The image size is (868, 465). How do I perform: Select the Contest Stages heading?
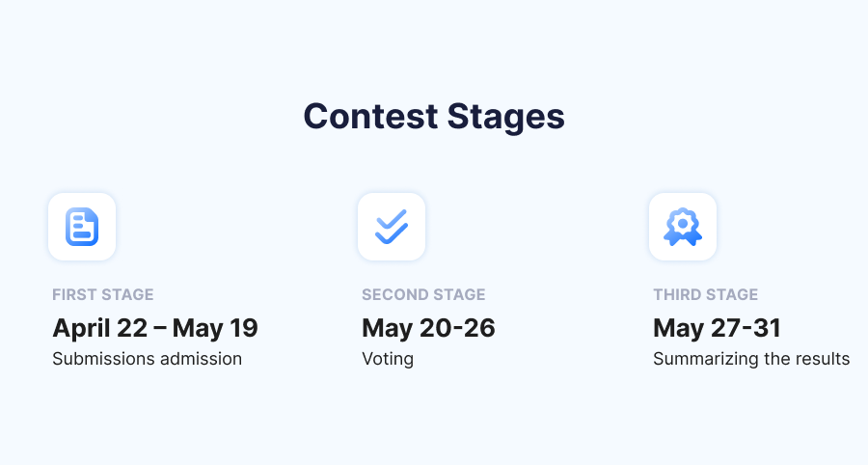pyautogui.click(x=434, y=116)
